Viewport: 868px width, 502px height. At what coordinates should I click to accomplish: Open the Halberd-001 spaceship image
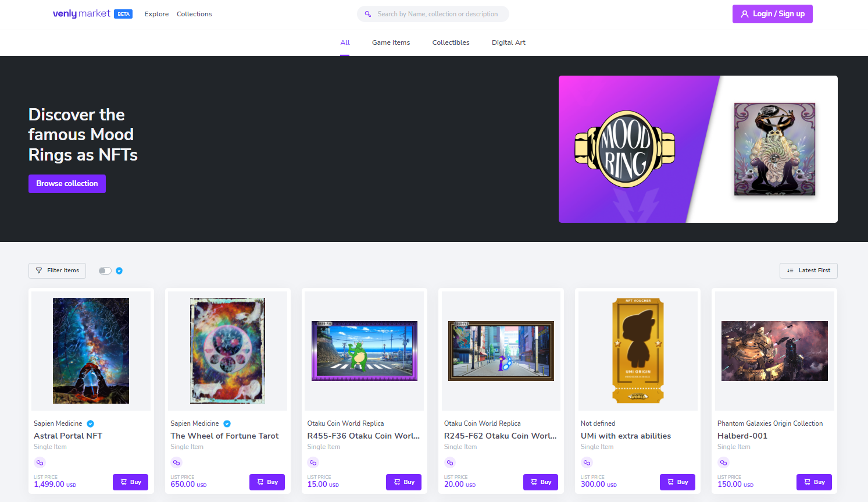(774, 351)
